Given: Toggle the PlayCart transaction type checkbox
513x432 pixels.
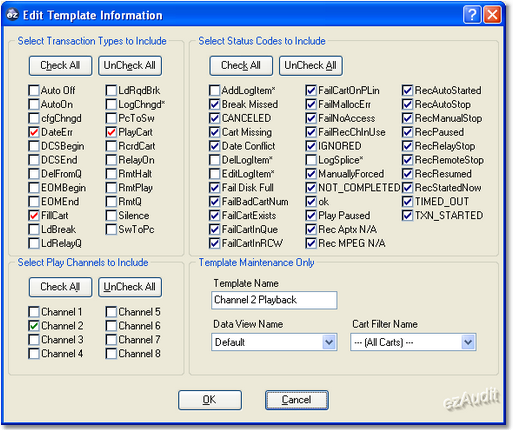Looking at the screenshot, I should click(x=111, y=132).
